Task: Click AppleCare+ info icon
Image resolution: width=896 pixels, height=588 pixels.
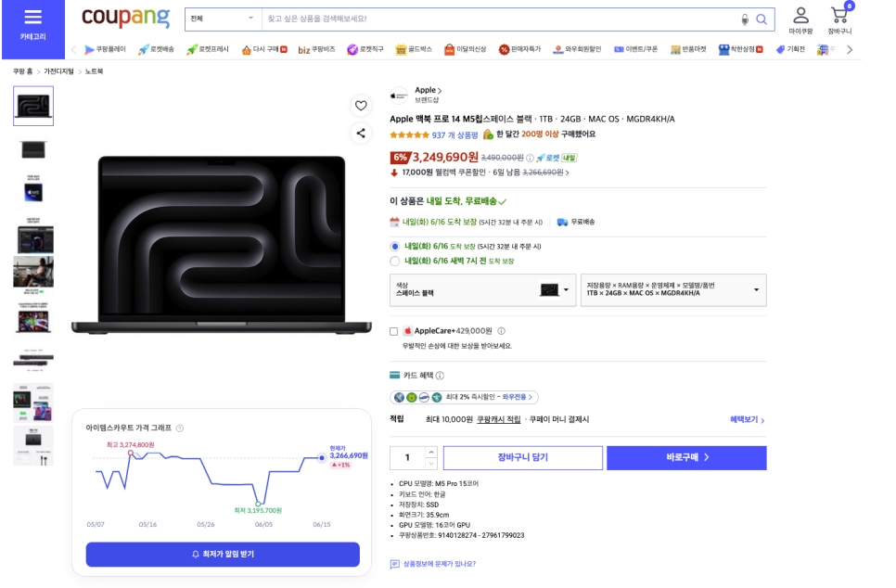Action: click(501, 331)
